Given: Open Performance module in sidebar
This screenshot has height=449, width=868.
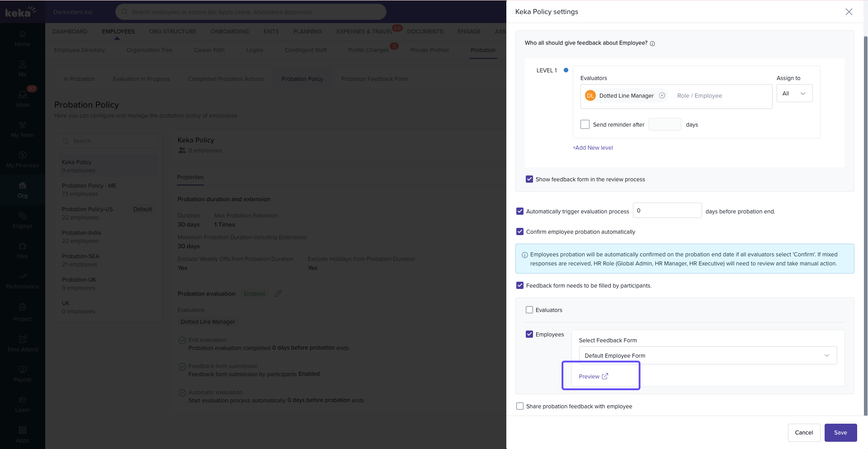Looking at the screenshot, I should (23, 280).
